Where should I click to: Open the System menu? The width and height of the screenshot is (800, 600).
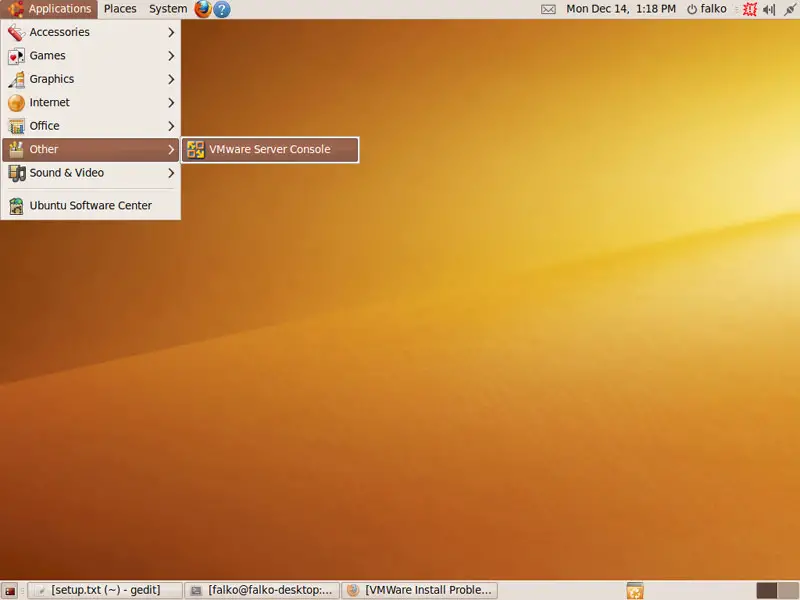[167, 9]
